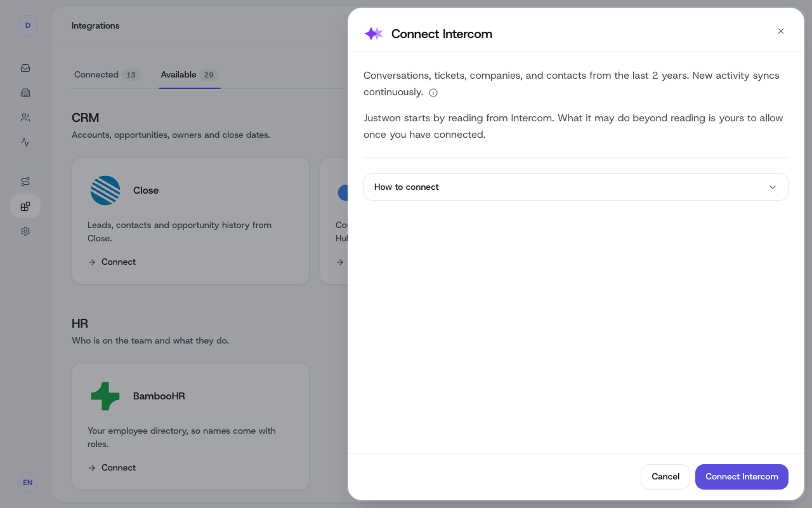812x508 pixels.
Task: Click the 'Connect Intercom' dialog title
Action: [442, 34]
